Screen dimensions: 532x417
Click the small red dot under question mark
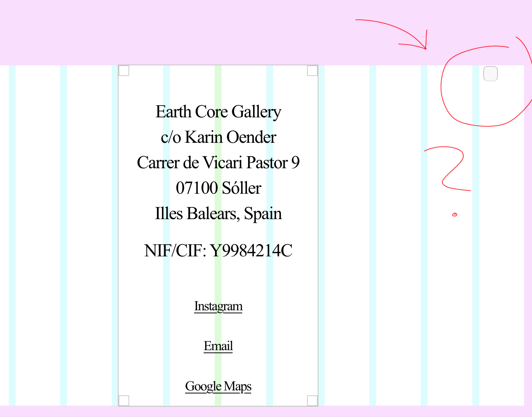coord(454,215)
